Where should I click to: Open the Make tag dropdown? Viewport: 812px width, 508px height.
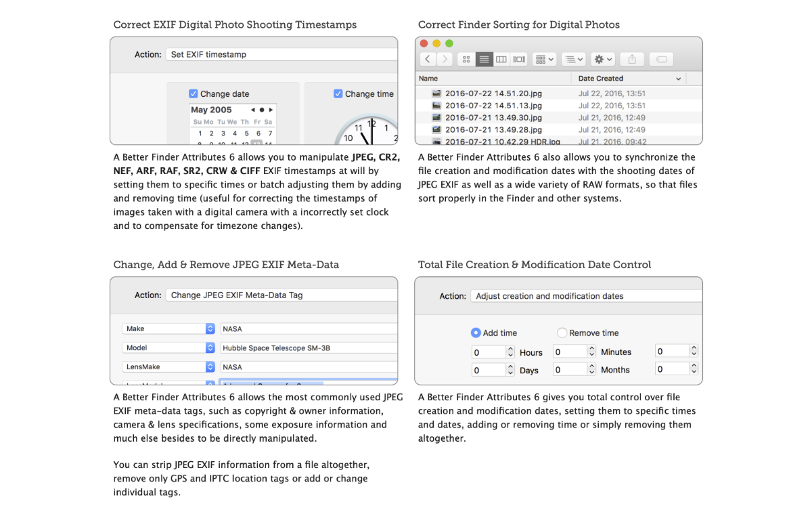(x=168, y=329)
